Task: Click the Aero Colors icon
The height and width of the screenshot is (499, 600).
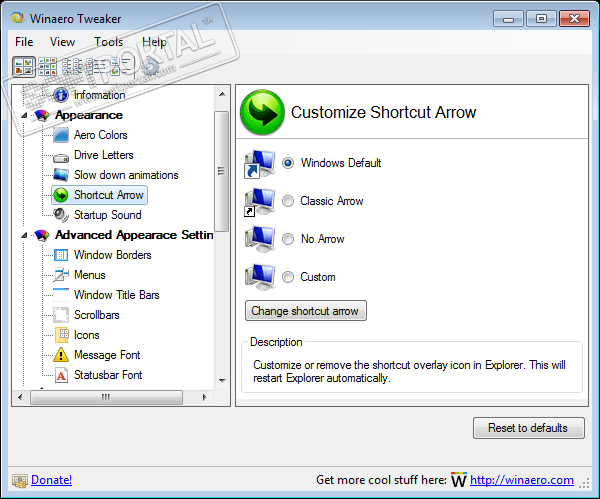Action: click(x=61, y=135)
